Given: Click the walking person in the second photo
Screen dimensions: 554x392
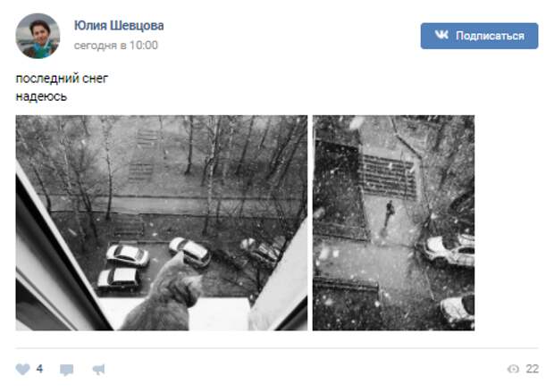Looking at the screenshot, I should click(x=389, y=213).
